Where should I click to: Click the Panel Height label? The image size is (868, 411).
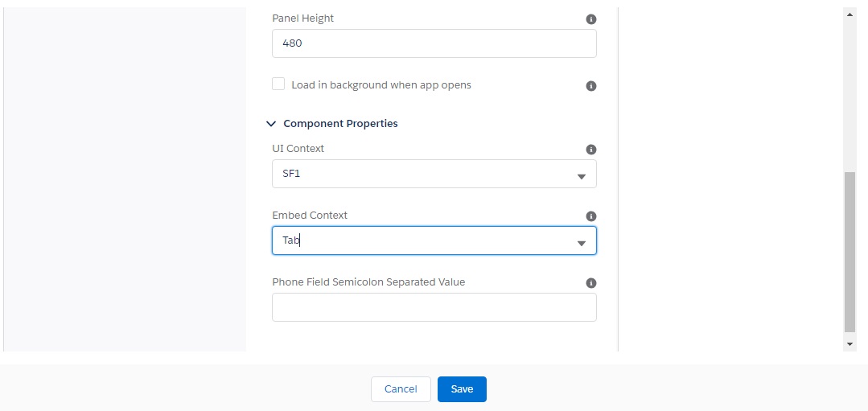[x=302, y=18]
